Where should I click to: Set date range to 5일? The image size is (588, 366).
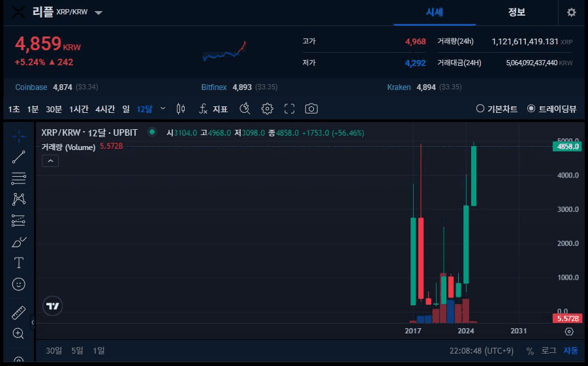[77, 350]
